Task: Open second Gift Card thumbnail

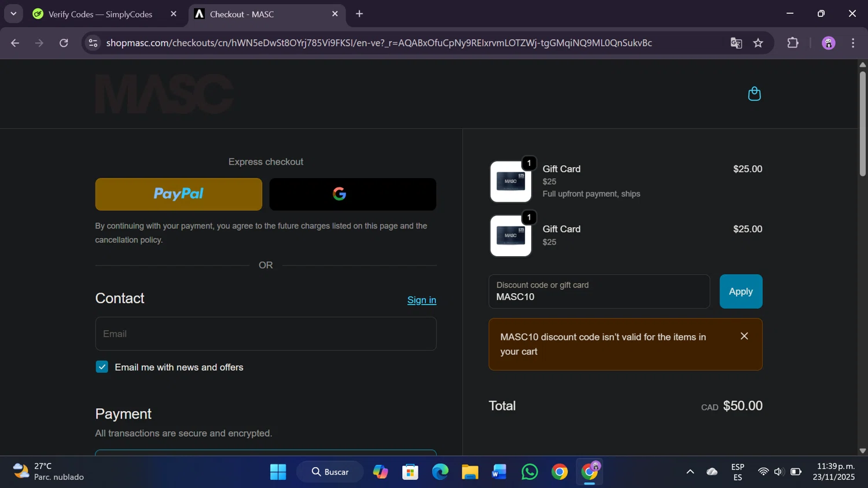Action: pos(511,236)
